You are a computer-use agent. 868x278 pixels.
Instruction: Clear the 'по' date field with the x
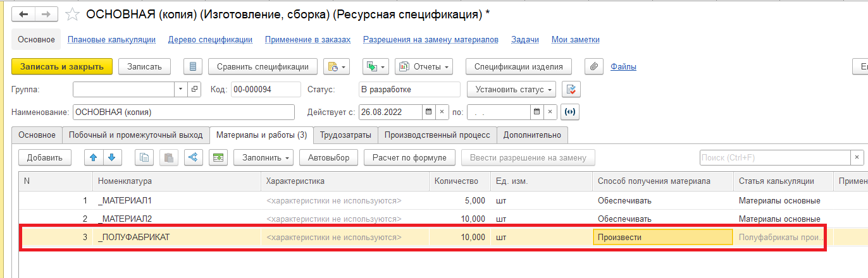click(551, 112)
